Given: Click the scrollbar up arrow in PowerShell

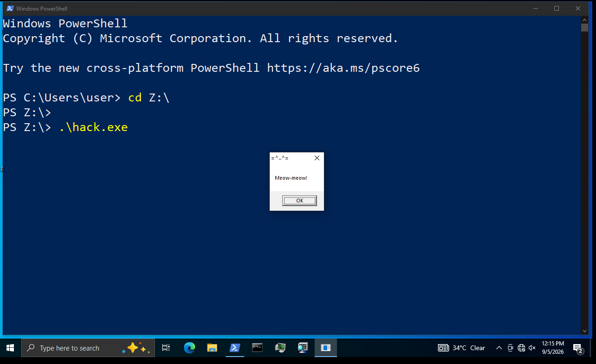Looking at the screenshot, I should [x=584, y=19].
